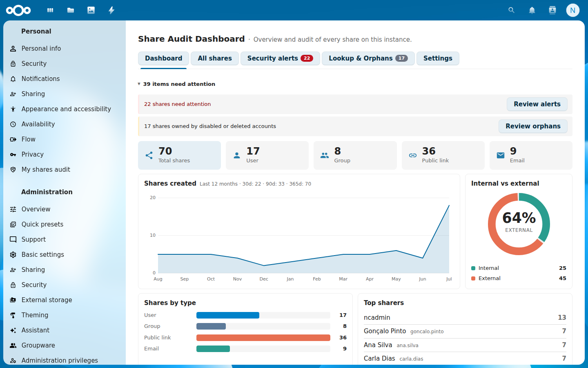
Task: Switch to the All shares tab
Action: pos(215,58)
